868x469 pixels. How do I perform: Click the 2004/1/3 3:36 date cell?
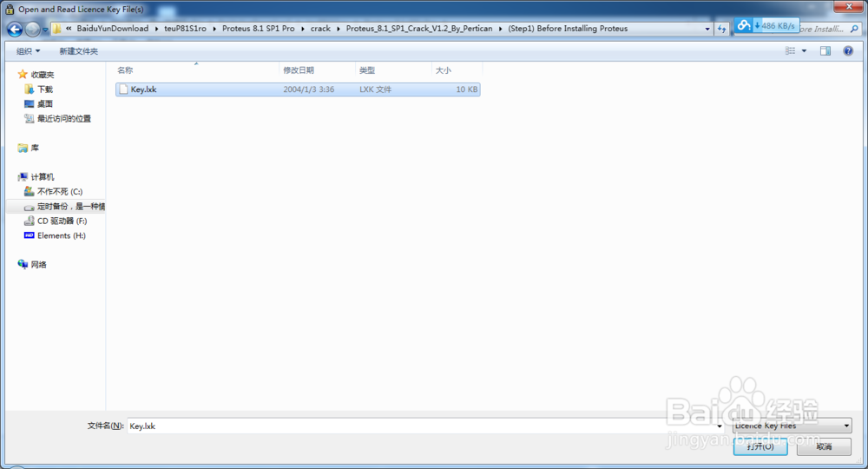point(309,89)
